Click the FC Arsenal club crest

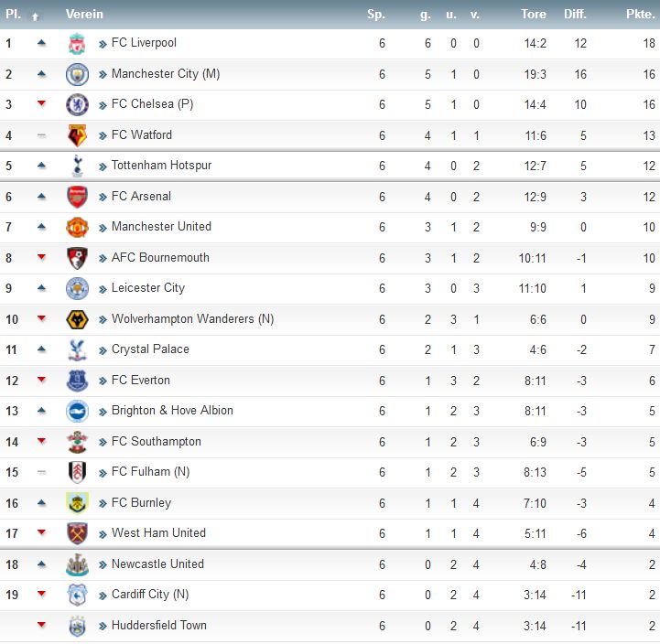click(x=77, y=197)
